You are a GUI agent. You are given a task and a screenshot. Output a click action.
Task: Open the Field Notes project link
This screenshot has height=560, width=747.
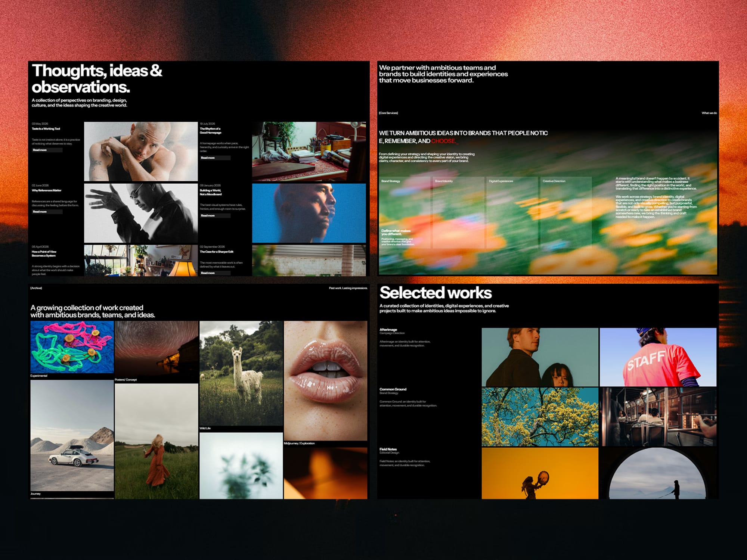click(388, 449)
